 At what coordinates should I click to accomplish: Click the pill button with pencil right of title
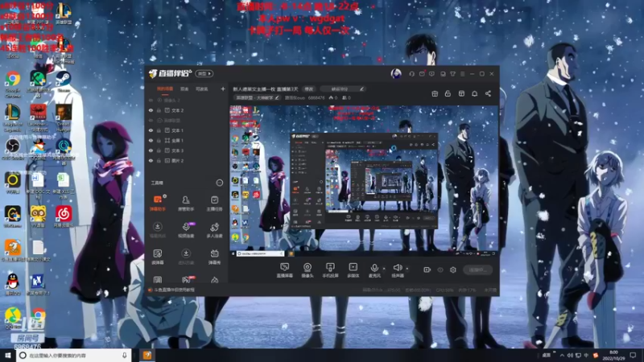[x=343, y=89]
